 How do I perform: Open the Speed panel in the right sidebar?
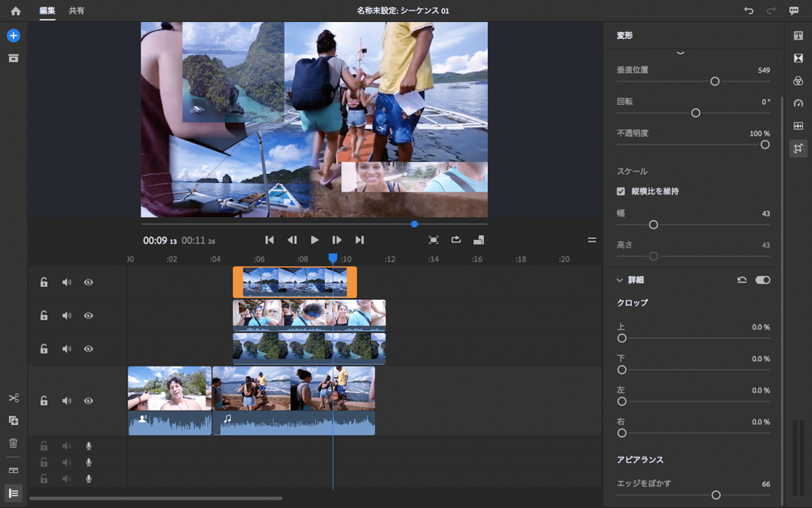click(x=798, y=103)
